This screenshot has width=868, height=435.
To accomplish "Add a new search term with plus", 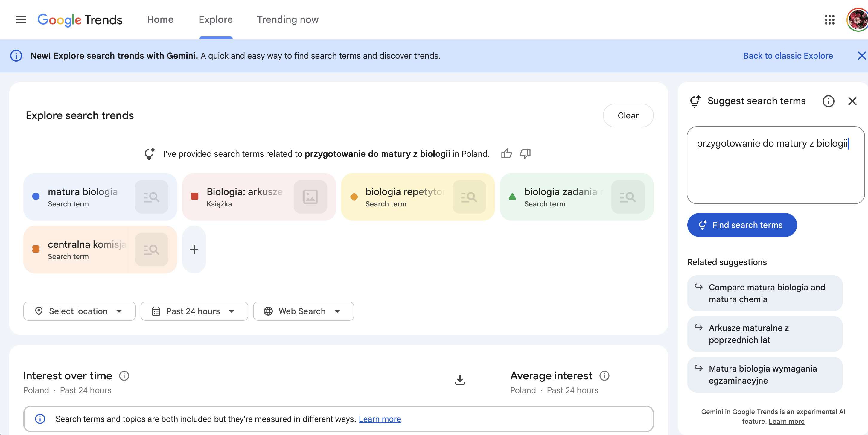I will coord(194,249).
